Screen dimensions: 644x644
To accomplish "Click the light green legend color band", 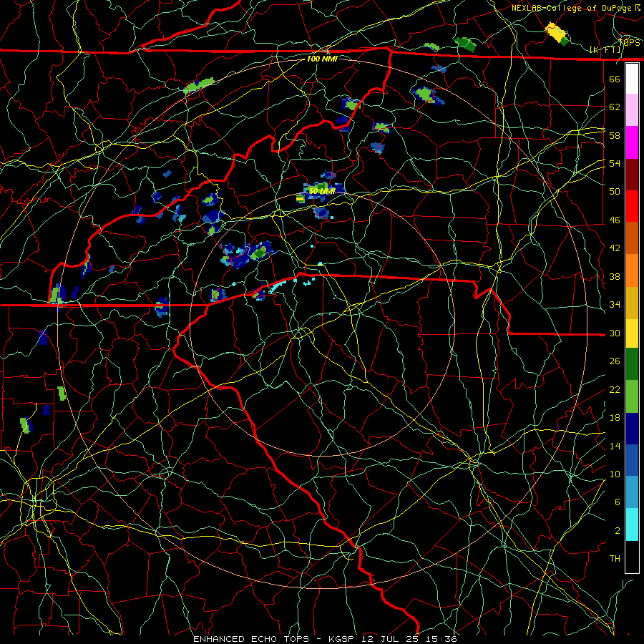I will (632, 396).
